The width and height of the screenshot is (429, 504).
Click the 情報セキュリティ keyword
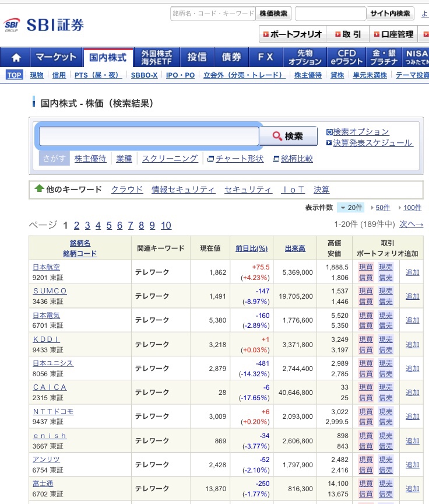point(184,190)
